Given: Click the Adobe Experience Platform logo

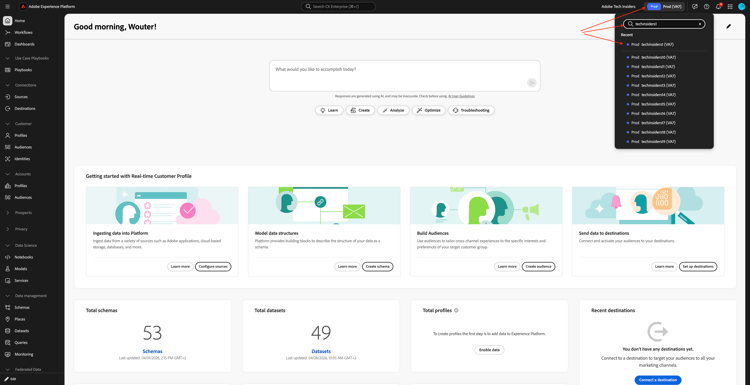Looking at the screenshot, I should pyautogui.click(x=23, y=7).
